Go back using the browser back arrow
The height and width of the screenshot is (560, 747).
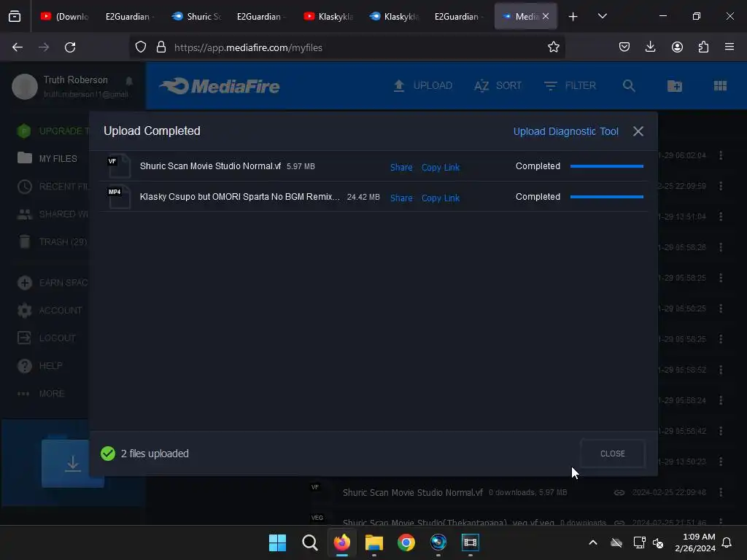click(x=18, y=47)
